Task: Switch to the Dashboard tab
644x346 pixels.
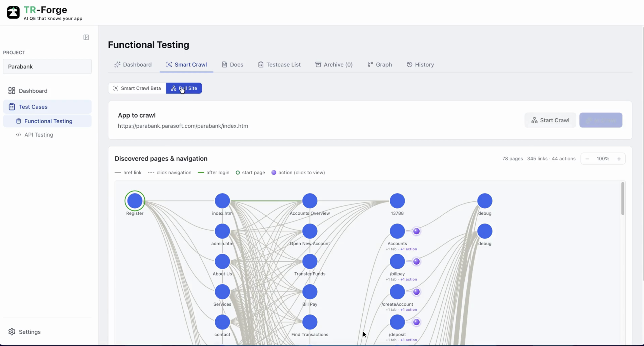Action: (x=133, y=65)
